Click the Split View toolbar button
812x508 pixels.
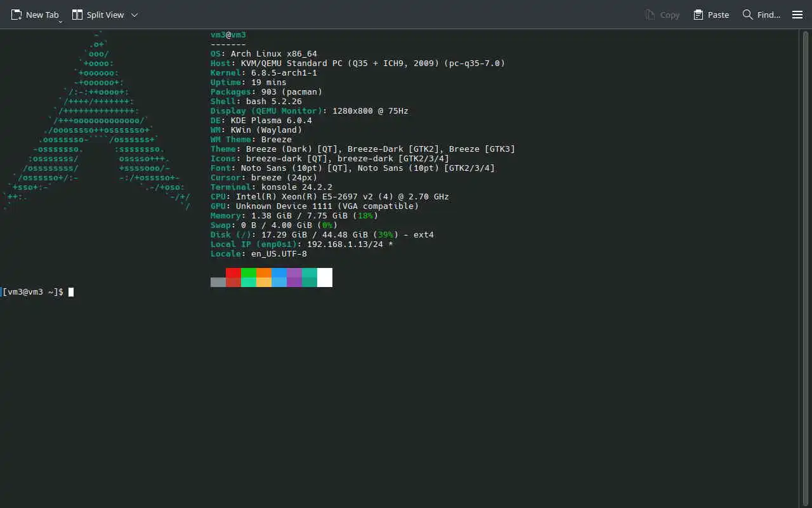[x=98, y=15]
